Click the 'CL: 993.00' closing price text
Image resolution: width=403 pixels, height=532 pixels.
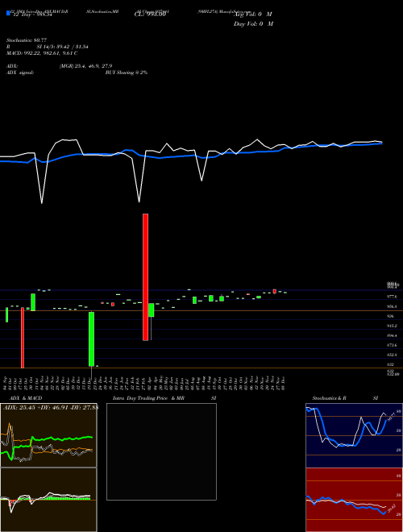click(x=150, y=15)
